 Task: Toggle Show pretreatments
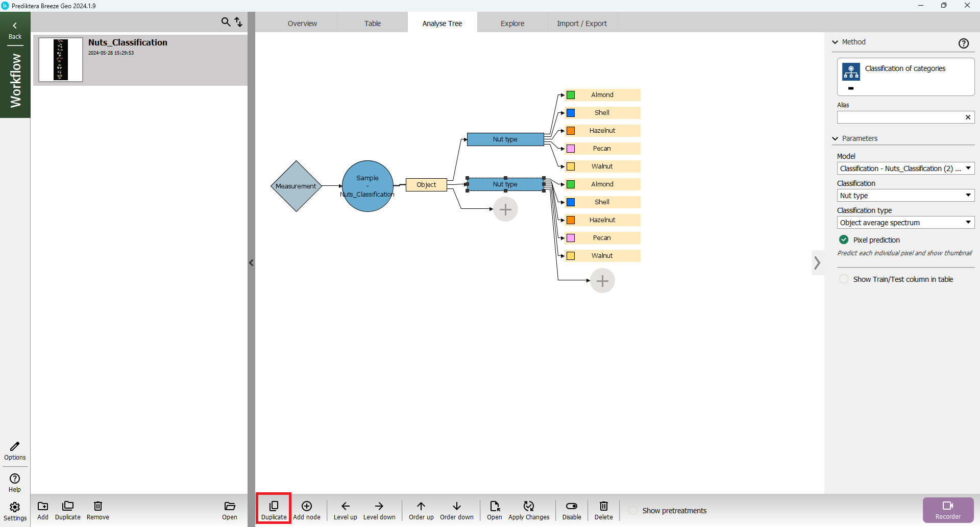coord(633,511)
